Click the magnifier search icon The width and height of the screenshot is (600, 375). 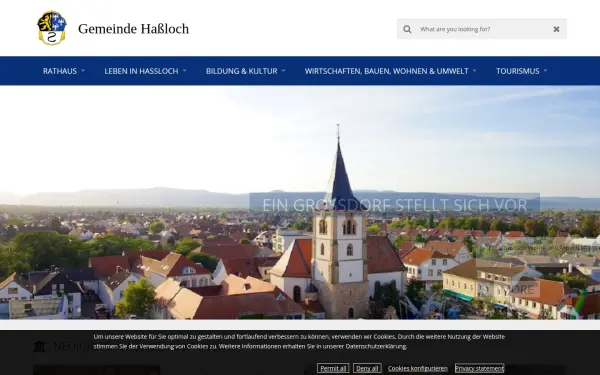[x=407, y=29]
